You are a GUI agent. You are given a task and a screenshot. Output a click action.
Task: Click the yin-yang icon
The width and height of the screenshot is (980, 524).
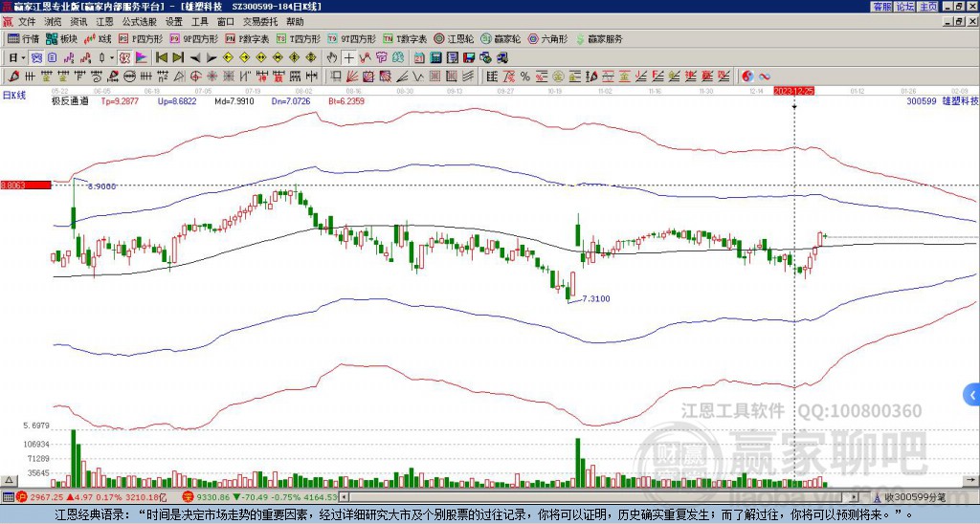point(747,76)
